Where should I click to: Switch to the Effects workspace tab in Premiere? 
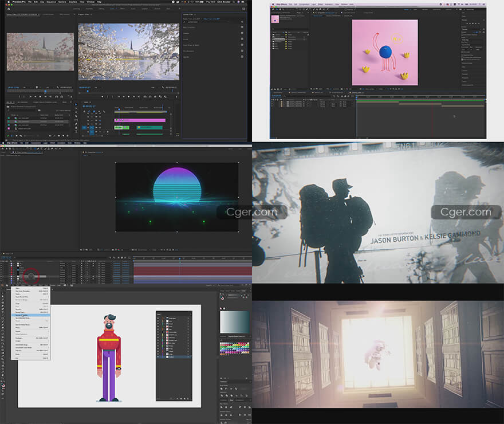pos(123,9)
